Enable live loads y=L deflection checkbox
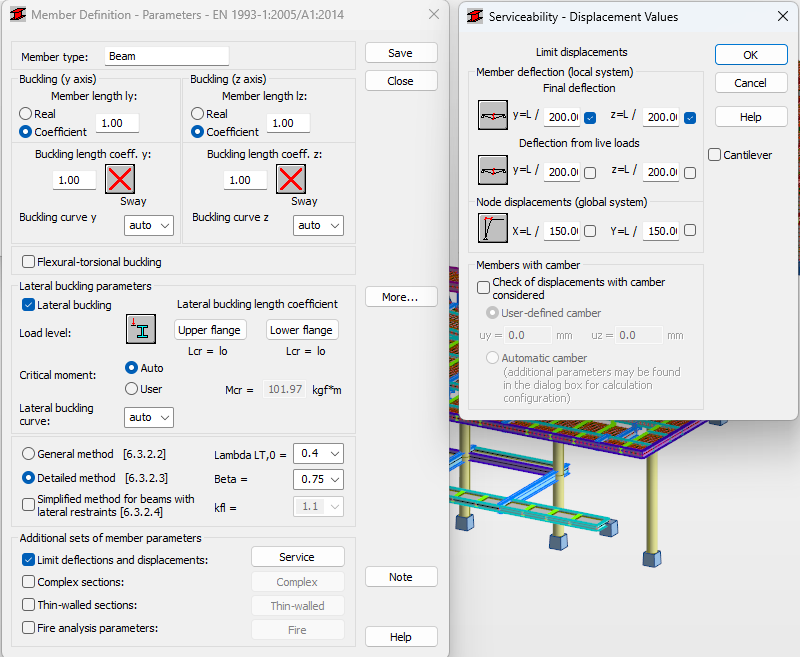 pos(590,173)
